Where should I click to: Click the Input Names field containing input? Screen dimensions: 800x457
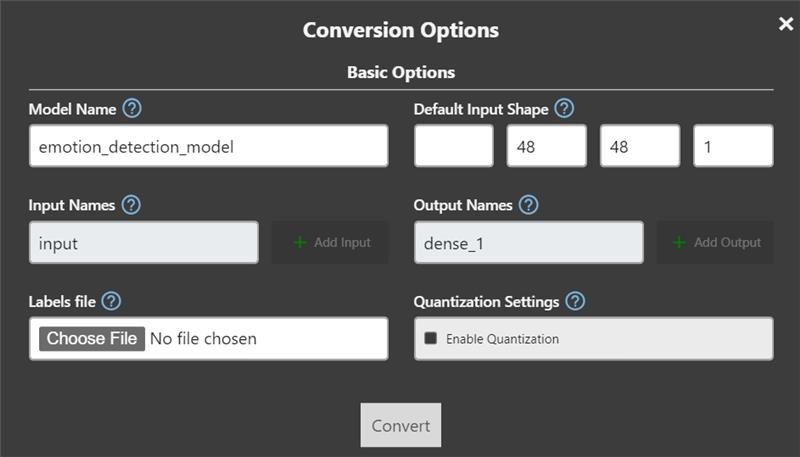[143, 242]
